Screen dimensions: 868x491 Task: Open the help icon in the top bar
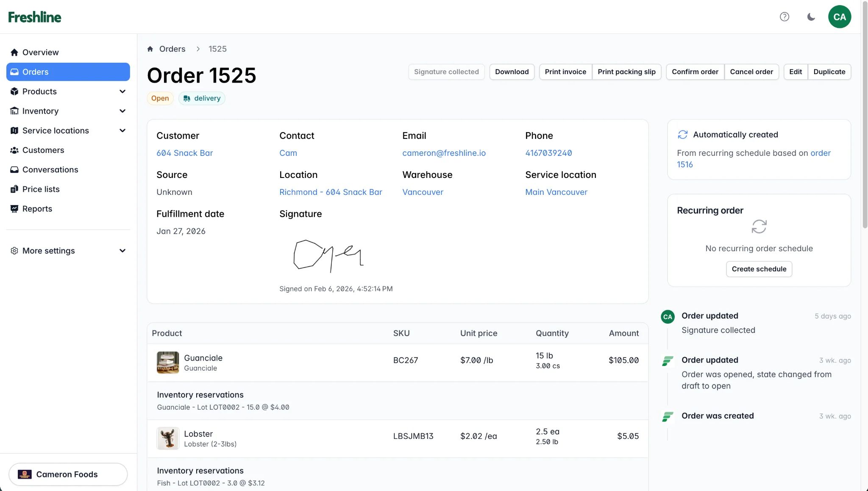click(784, 17)
